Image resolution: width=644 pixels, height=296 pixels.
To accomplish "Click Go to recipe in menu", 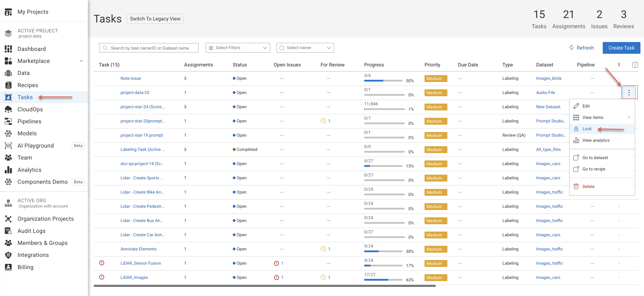I will (602, 169).
